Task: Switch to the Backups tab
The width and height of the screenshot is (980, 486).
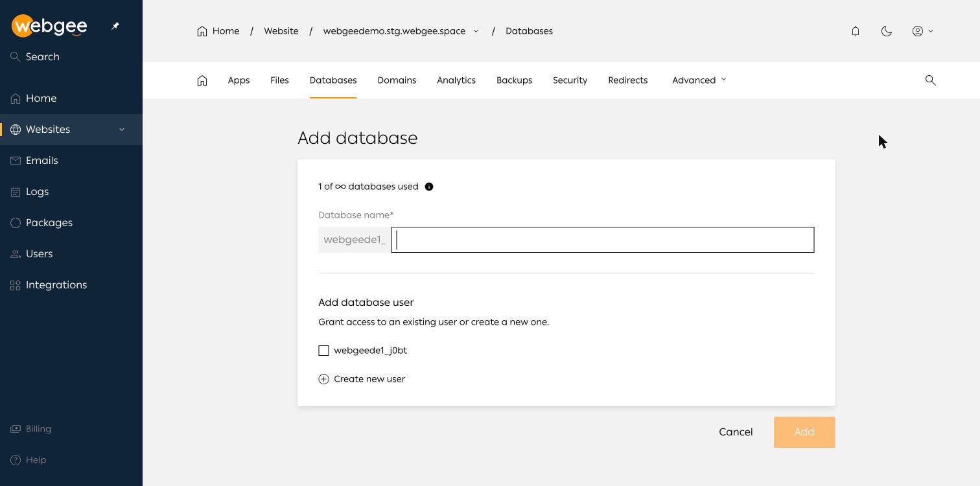Action: pyautogui.click(x=514, y=80)
